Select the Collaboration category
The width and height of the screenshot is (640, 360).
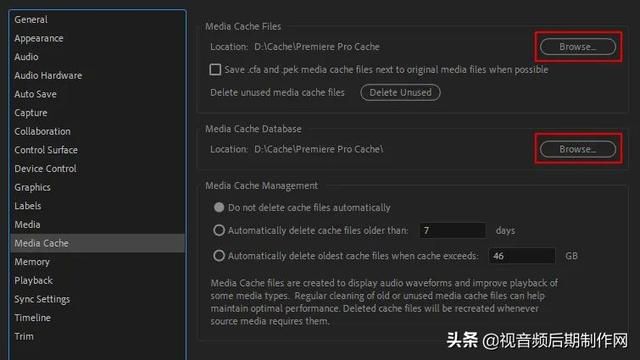tap(42, 131)
